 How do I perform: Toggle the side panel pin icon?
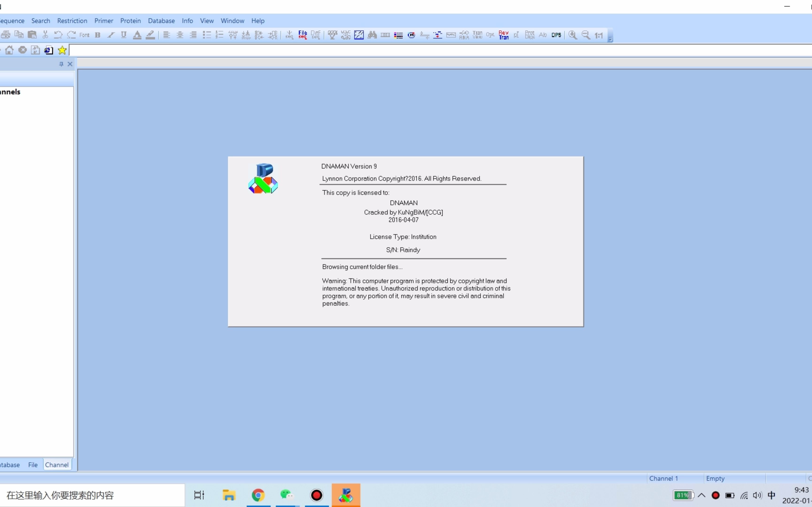[x=61, y=64]
